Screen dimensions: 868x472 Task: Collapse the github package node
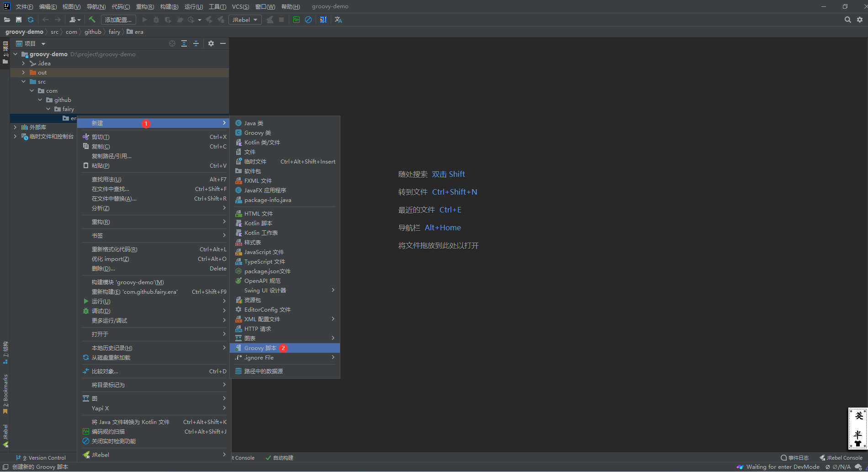[x=40, y=100]
